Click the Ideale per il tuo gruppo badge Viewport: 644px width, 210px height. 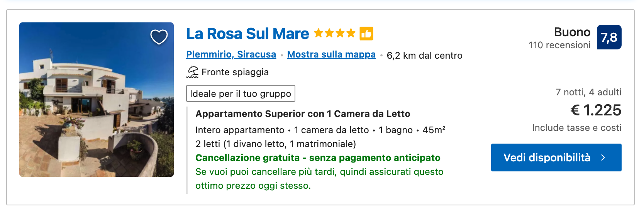click(241, 93)
